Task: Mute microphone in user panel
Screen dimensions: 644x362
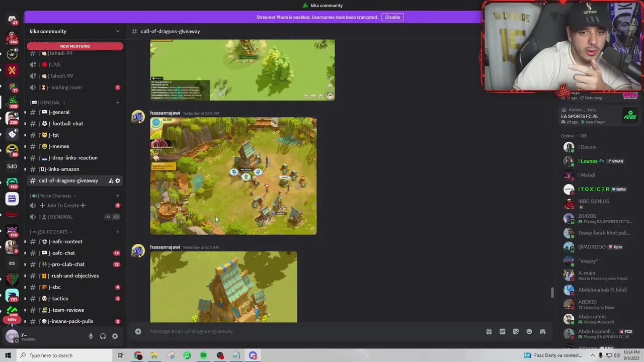Action: pos(91,336)
